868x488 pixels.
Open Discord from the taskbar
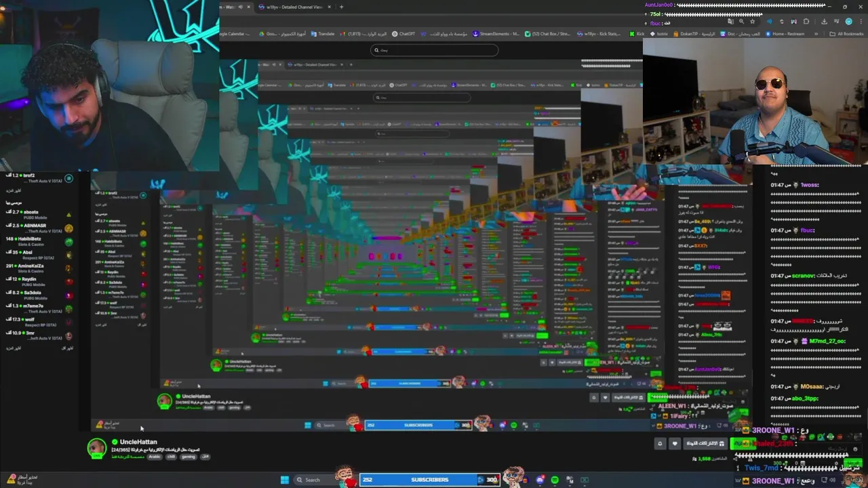540,480
